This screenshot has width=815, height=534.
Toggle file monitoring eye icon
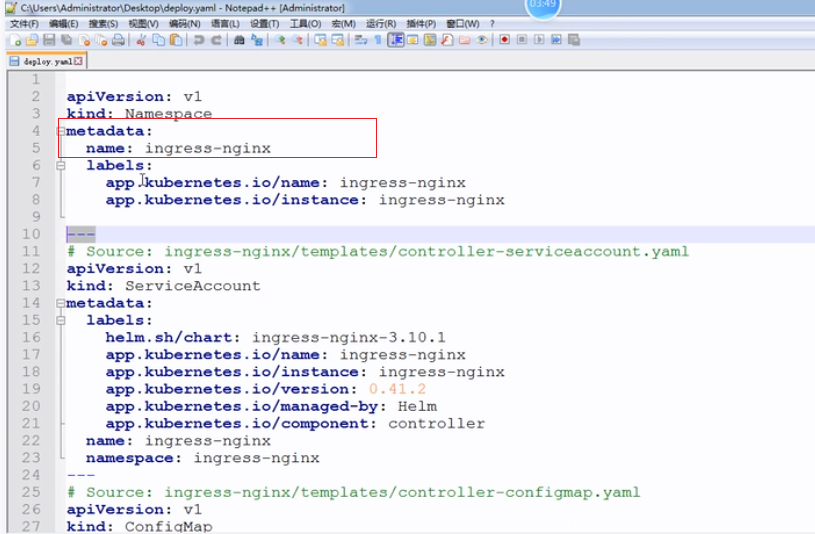pos(482,40)
